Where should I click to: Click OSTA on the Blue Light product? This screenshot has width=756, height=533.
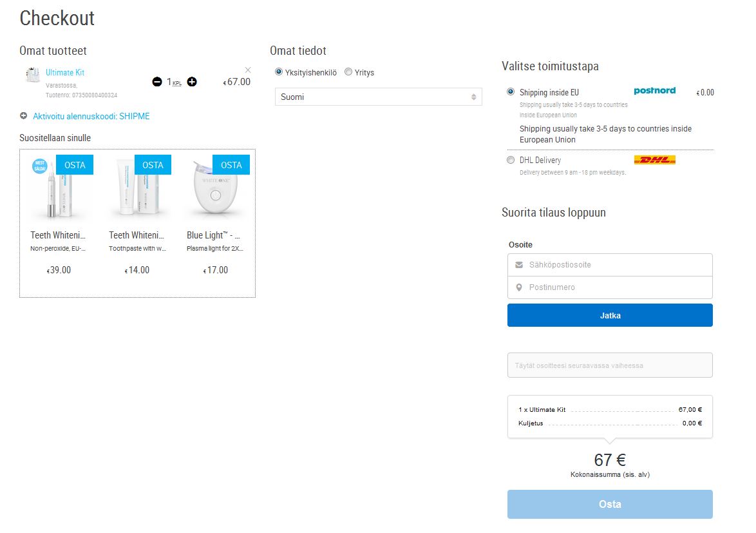point(231,165)
